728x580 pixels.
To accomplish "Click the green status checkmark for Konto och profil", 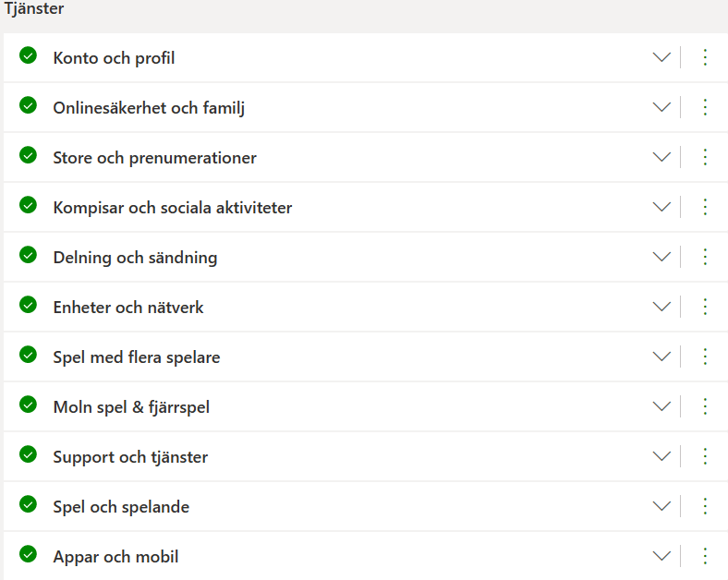I will click(x=28, y=55).
